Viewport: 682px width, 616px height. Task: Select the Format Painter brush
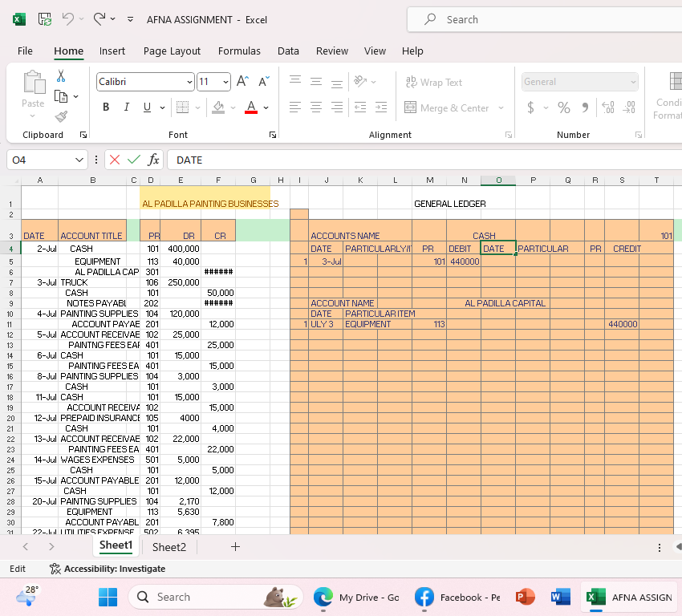point(61,116)
